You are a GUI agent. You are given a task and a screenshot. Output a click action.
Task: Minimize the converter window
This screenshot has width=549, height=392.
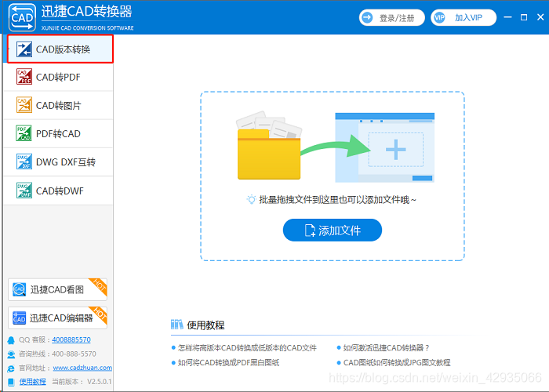(x=507, y=17)
